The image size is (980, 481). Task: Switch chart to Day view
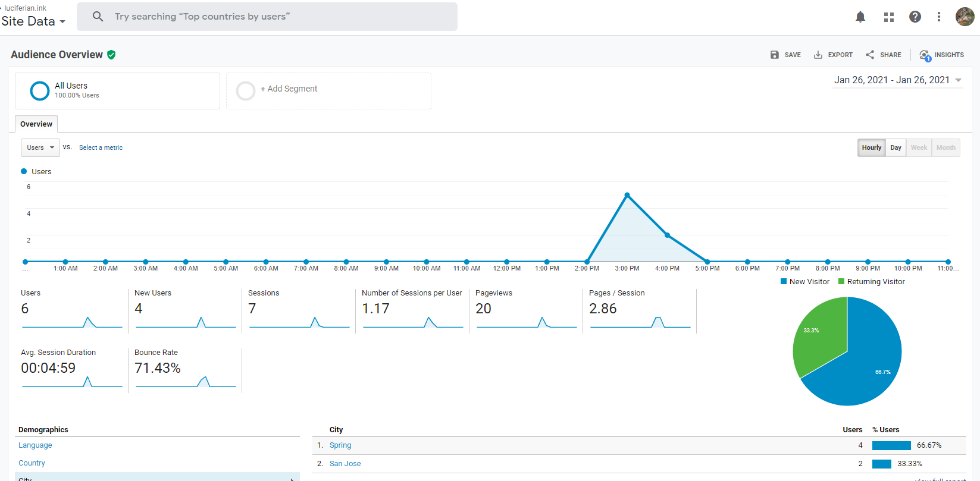(896, 147)
